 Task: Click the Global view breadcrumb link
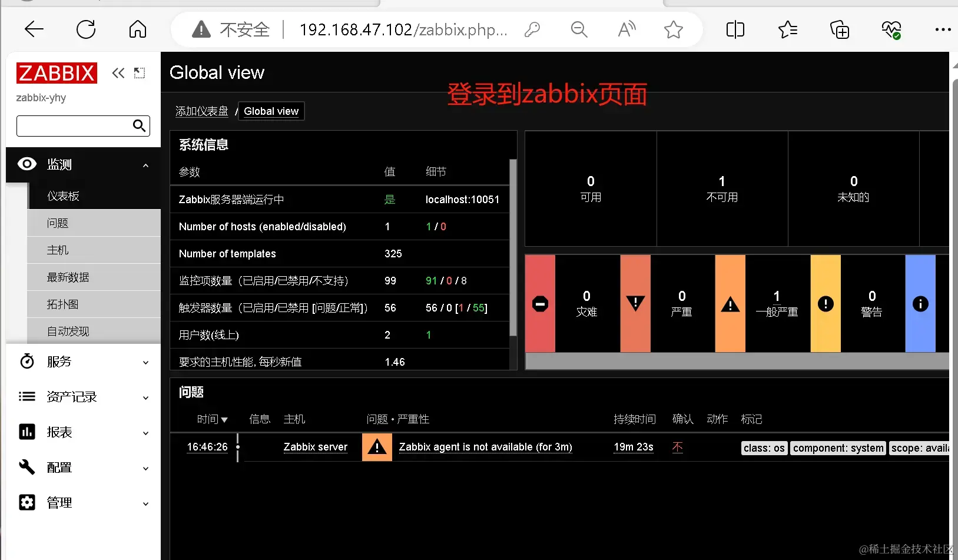(271, 111)
